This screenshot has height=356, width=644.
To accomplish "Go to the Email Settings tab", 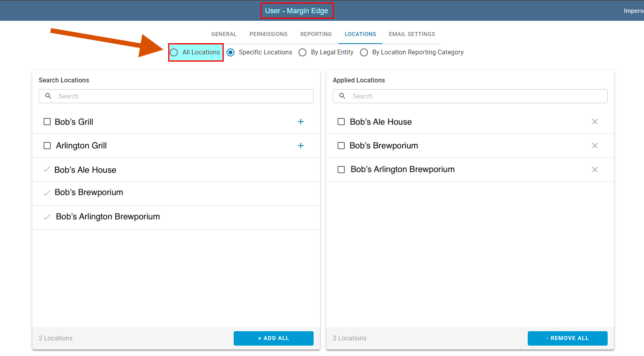I will click(412, 34).
